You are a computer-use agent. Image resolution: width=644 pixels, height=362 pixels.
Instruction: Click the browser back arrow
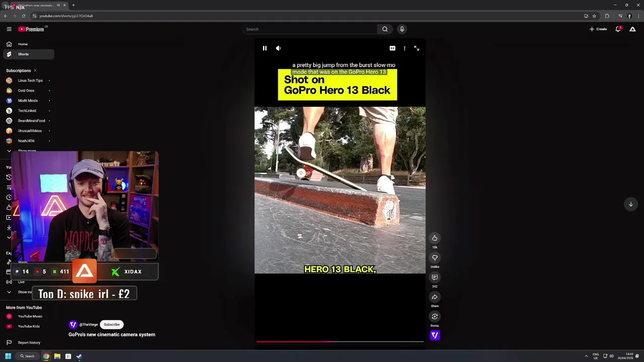[6, 16]
